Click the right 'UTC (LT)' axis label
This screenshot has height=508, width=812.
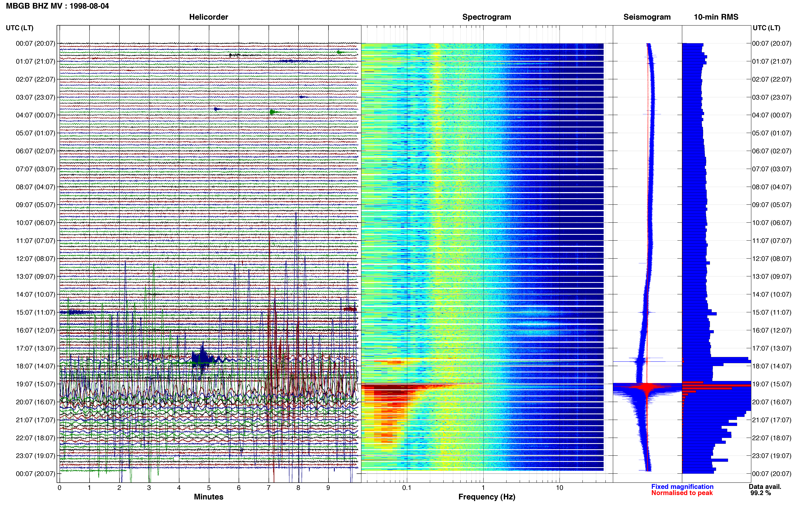766,28
